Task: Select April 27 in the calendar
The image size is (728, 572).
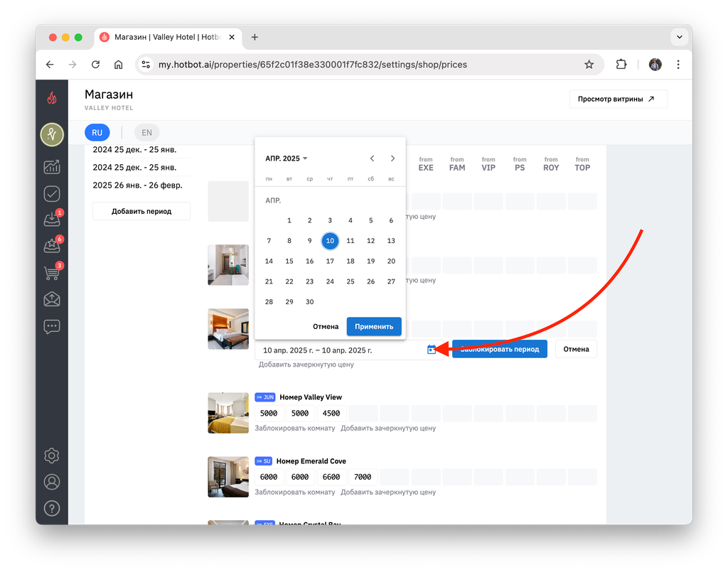Action: coord(392,281)
